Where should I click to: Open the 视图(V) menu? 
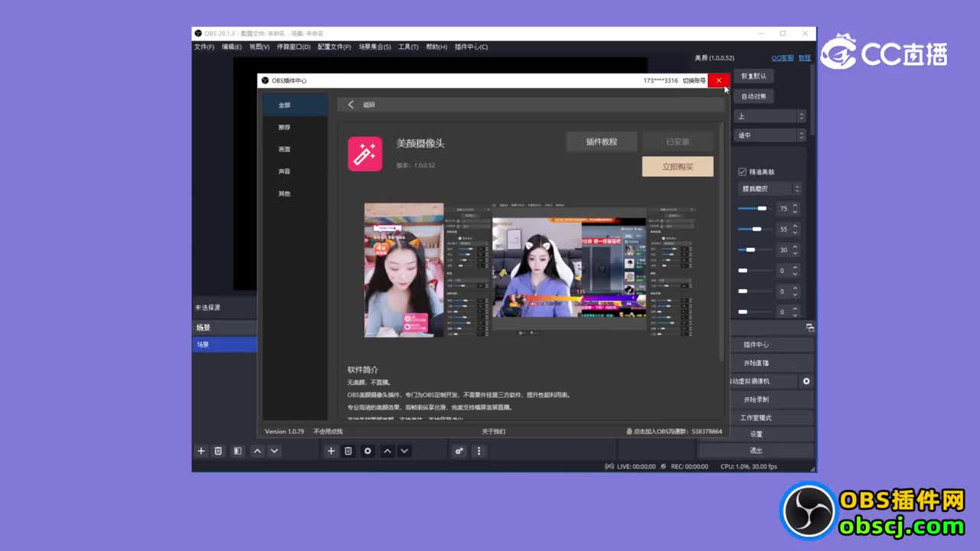tap(260, 47)
